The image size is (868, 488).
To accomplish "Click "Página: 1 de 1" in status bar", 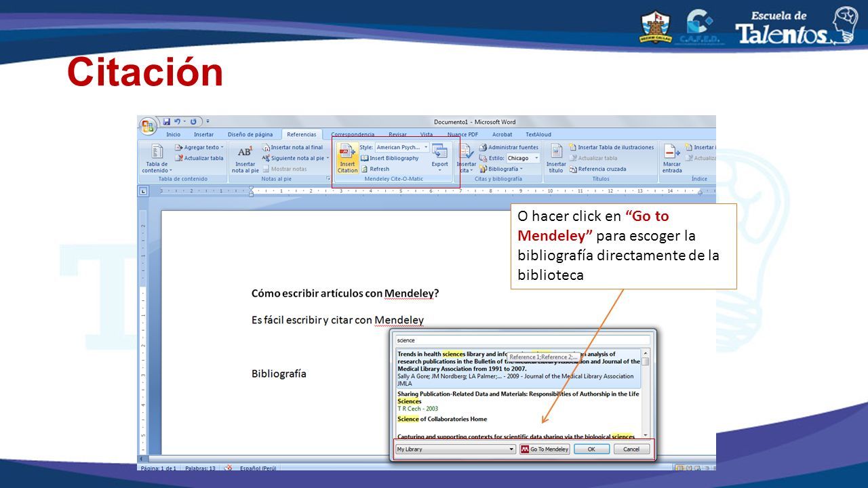I will tap(158, 468).
